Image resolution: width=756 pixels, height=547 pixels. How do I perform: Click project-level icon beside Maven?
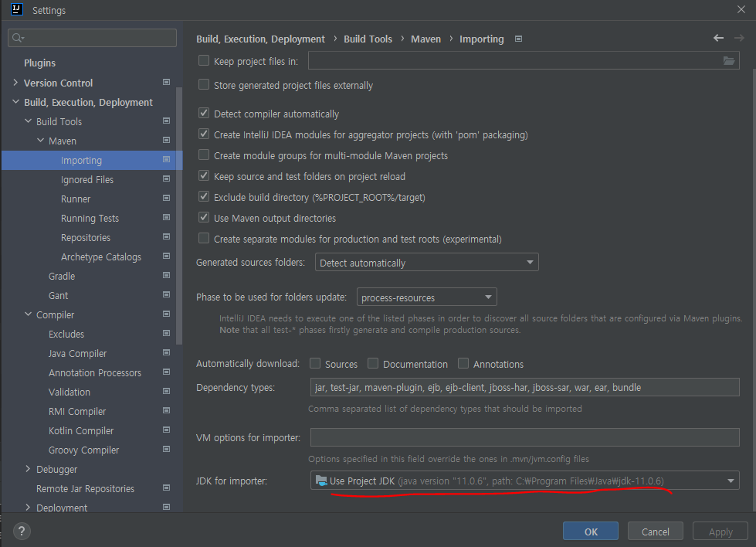[x=166, y=140]
